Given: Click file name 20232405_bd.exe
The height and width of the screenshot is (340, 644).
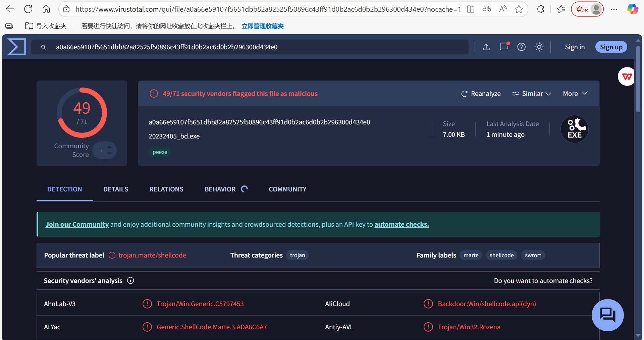Looking at the screenshot, I should pyautogui.click(x=174, y=136).
